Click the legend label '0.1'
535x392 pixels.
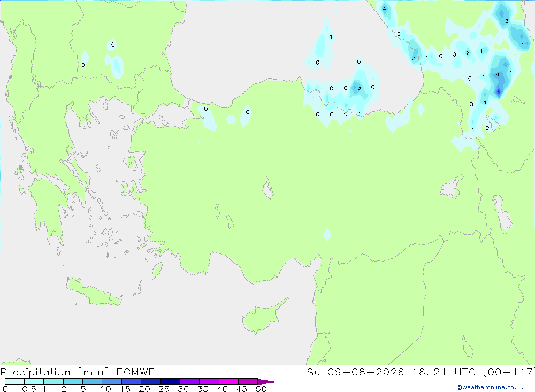9,389
